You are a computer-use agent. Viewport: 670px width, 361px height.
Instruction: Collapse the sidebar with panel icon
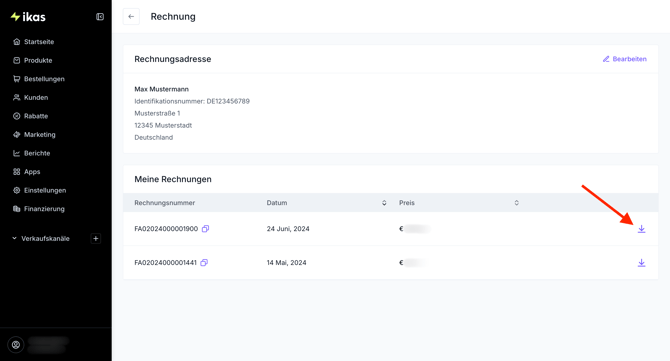[x=100, y=17]
